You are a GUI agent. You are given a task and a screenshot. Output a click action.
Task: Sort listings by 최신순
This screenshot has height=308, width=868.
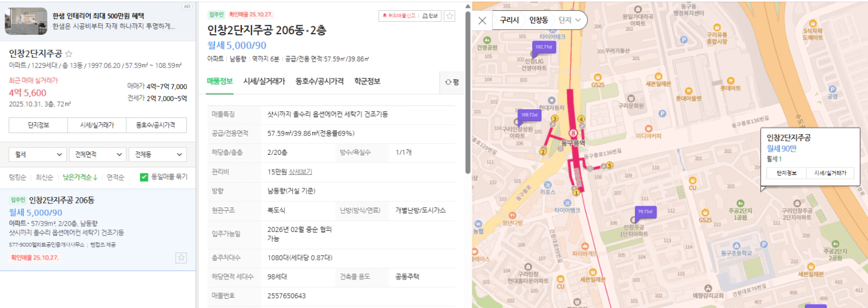coord(44,177)
